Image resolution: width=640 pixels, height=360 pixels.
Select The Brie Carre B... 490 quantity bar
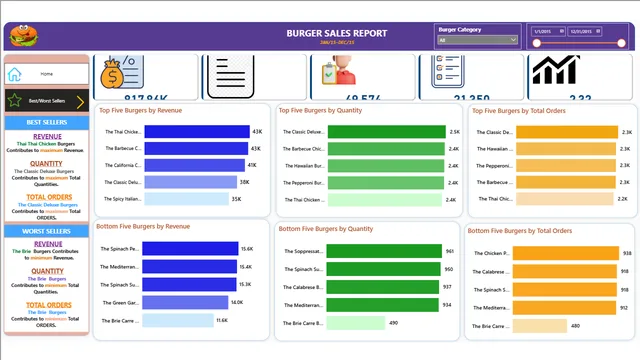356,323
